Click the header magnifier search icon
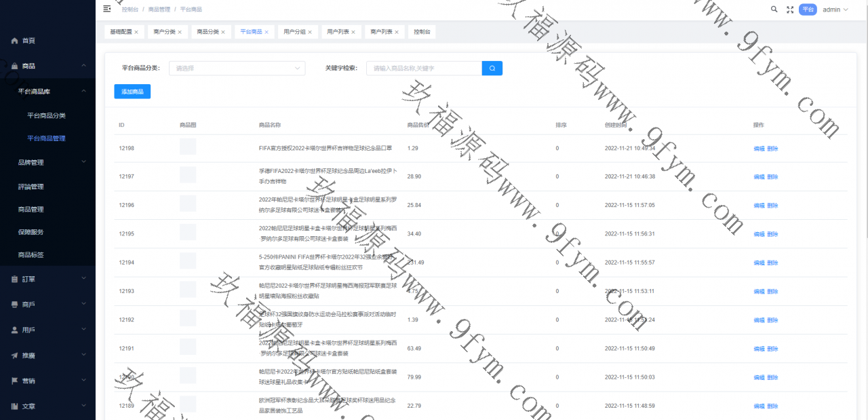868x420 pixels. click(x=774, y=9)
